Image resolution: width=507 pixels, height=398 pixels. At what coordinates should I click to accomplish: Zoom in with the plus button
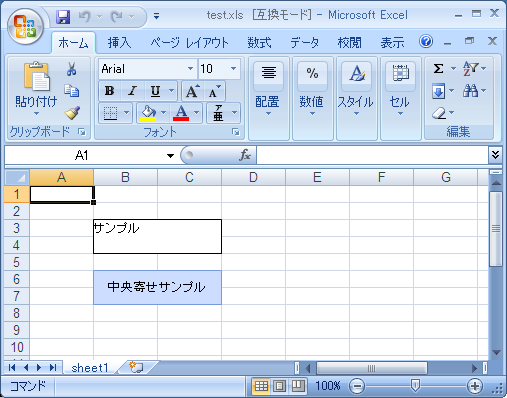point(475,386)
